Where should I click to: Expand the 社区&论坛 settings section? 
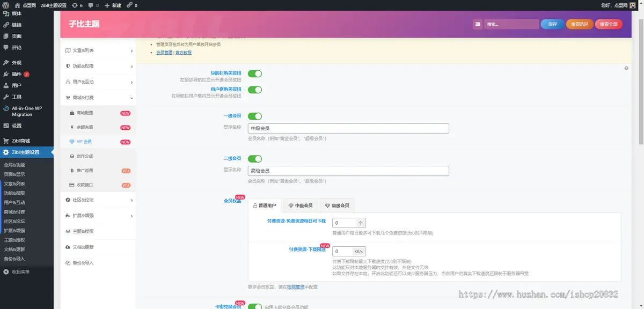(98, 200)
